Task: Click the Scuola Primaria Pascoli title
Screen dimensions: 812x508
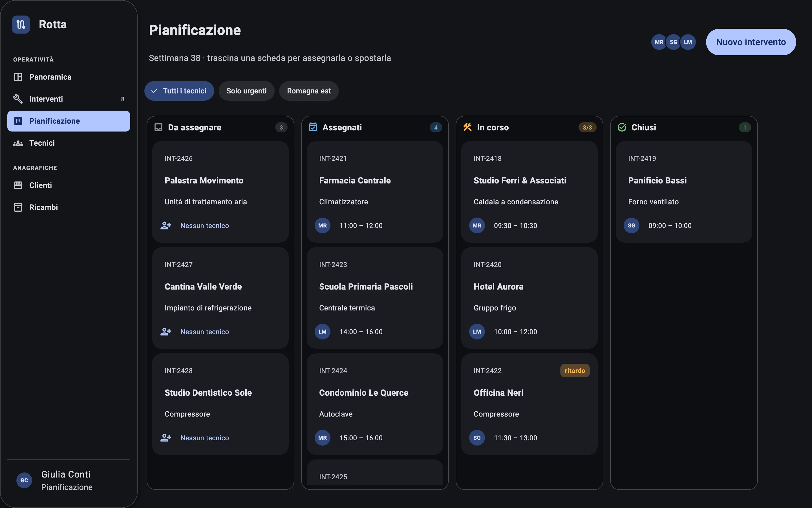Action: pos(366,286)
